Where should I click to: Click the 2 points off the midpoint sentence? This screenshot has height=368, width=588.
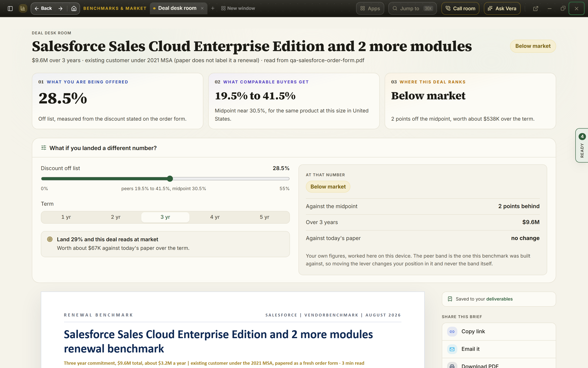(463, 119)
